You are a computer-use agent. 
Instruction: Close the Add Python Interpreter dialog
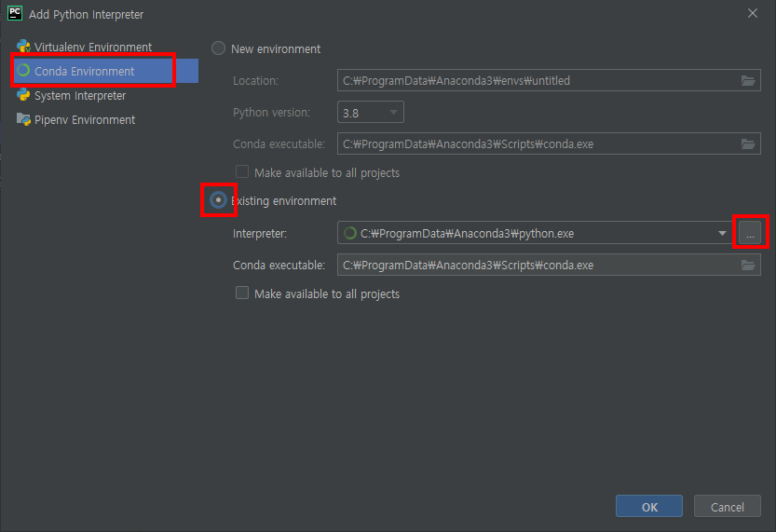tap(753, 14)
